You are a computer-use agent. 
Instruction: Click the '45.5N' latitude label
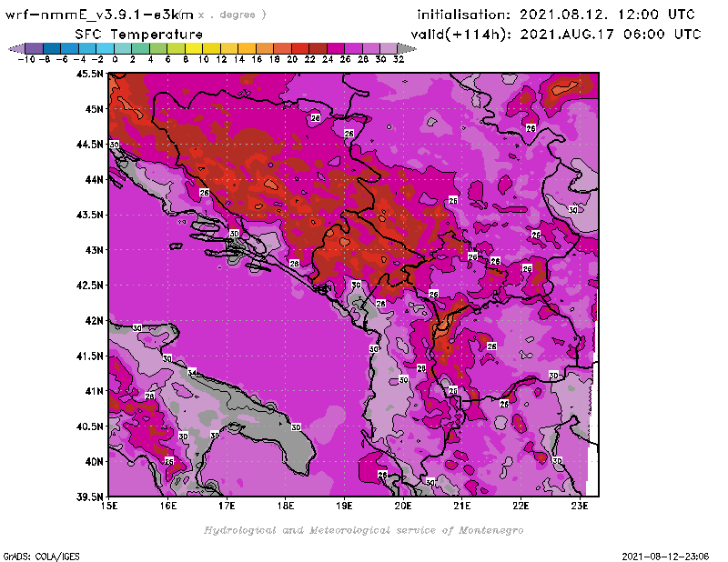(89, 74)
